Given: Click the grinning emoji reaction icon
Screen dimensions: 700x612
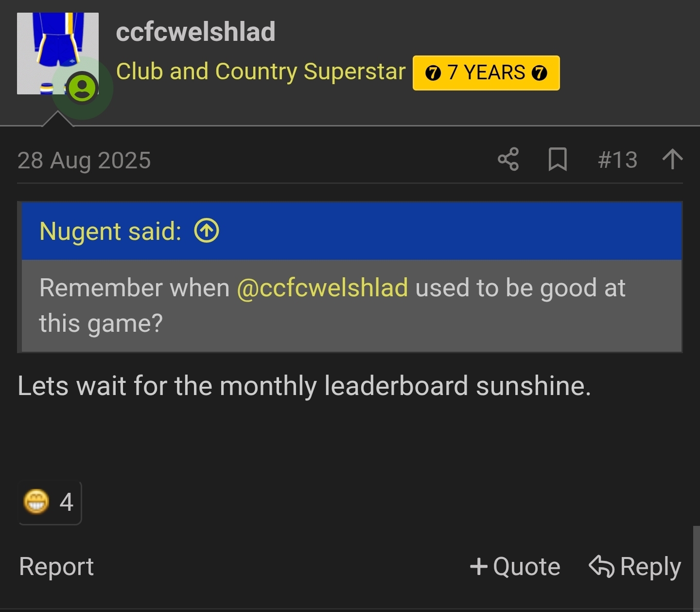Looking at the screenshot, I should point(36,502).
